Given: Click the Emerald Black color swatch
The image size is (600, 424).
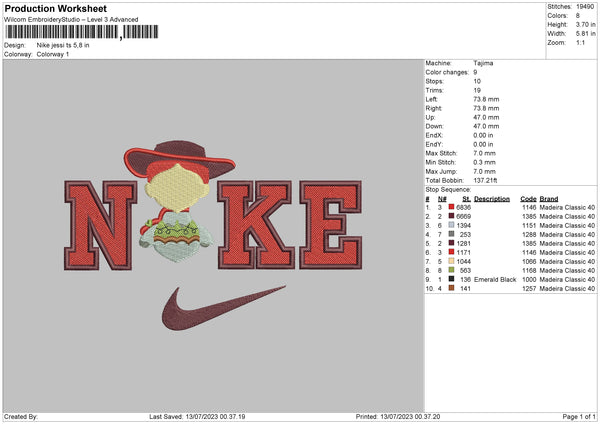Looking at the screenshot, I should (451, 279).
